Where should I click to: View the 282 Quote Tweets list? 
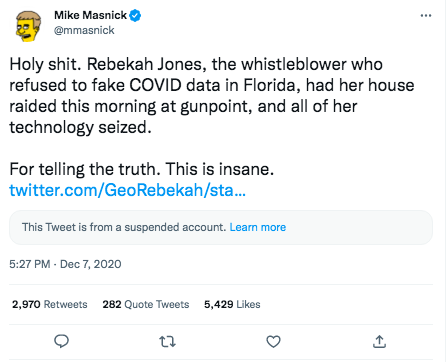click(146, 304)
